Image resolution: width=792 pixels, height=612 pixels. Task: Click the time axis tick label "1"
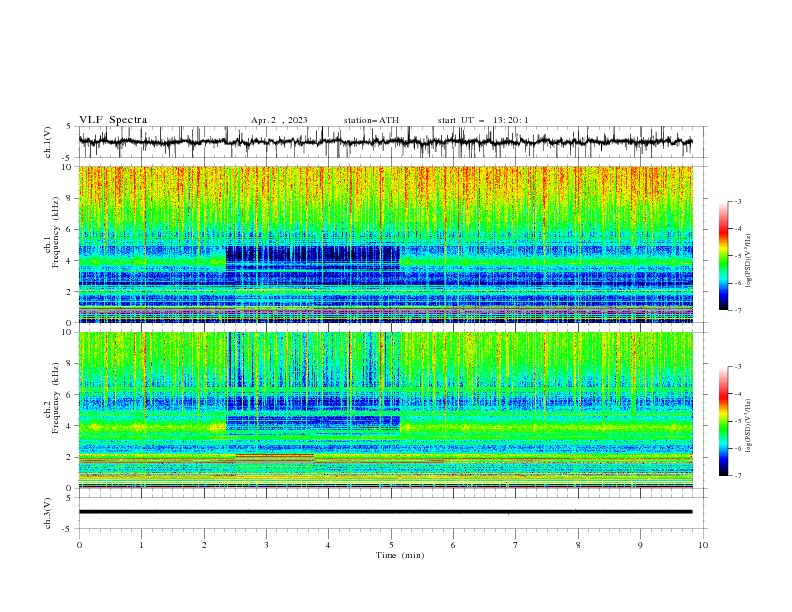[141, 545]
